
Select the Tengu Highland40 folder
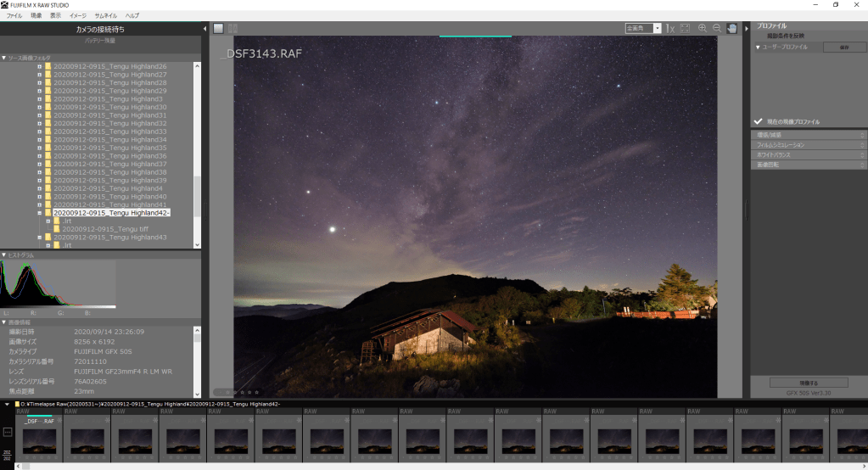109,196
